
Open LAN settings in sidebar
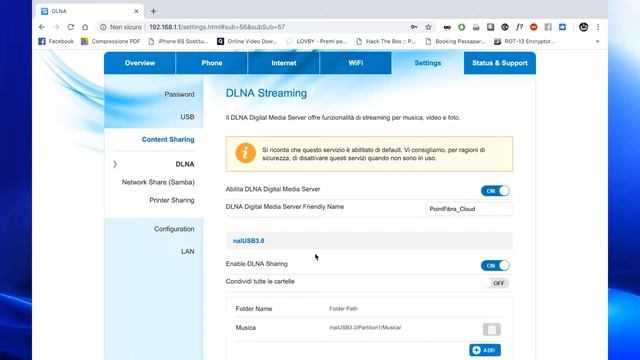tap(188, 251)
